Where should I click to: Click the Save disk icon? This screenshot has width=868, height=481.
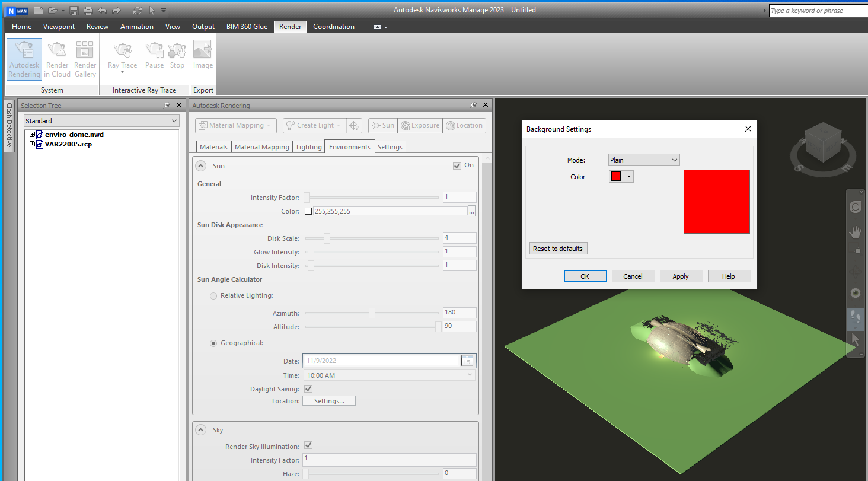74,10
